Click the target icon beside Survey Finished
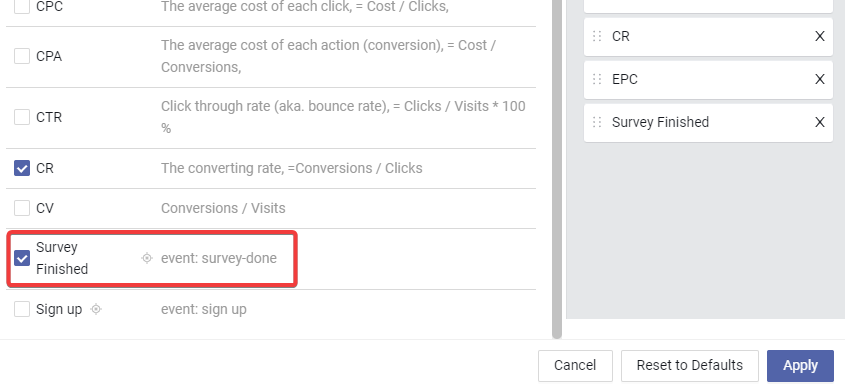845x386 pixels. tap(147, 258)
